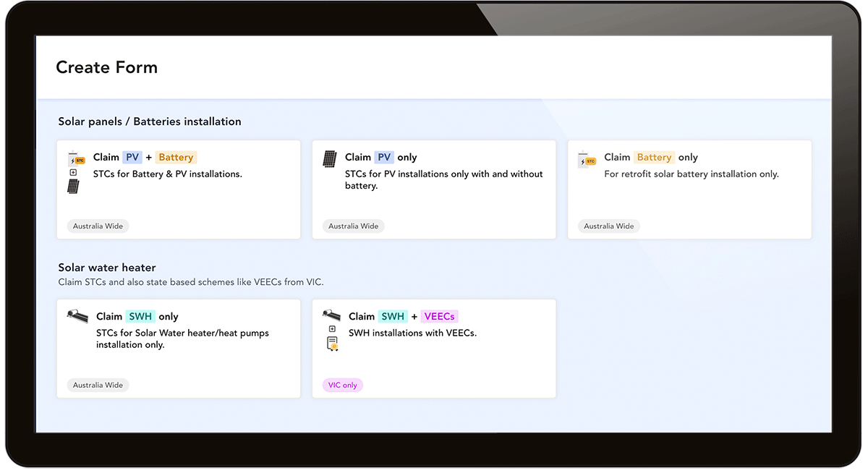
Task: Click the Australia Wide badge in the Claim SWH only card
Action: (98, 385)
